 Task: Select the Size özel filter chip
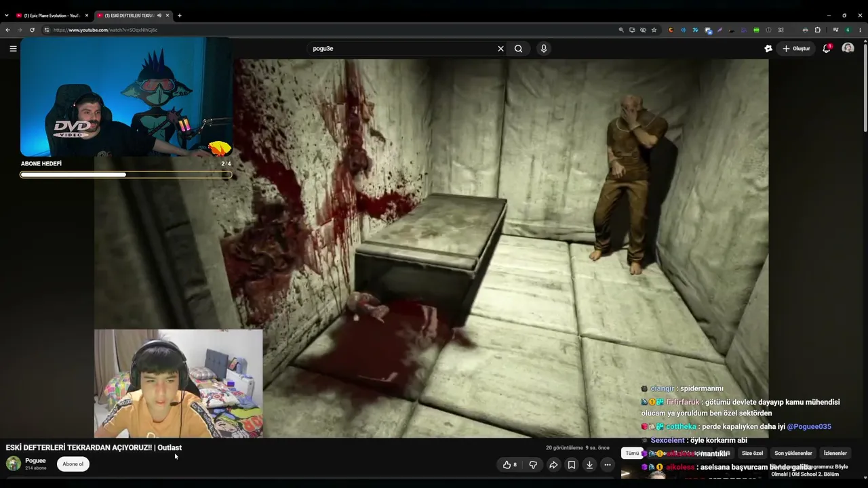click(x=752, y=453)
